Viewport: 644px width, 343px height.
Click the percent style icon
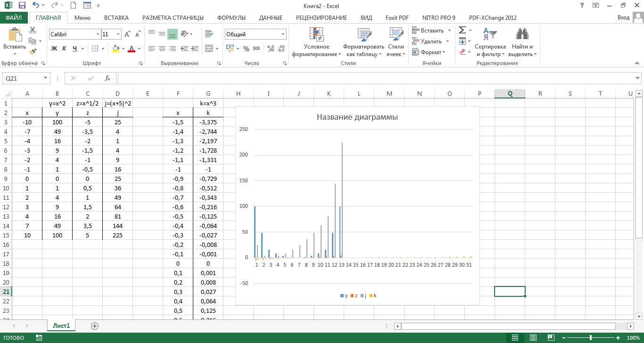coord(246,49)
